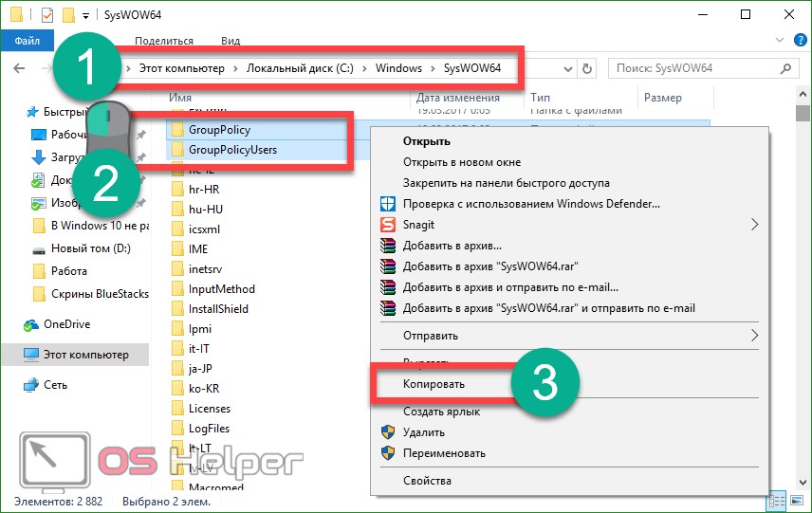Switch to the Вид ribbon tab
Screen dimensions: 812x513
click(x=231, y=41)
